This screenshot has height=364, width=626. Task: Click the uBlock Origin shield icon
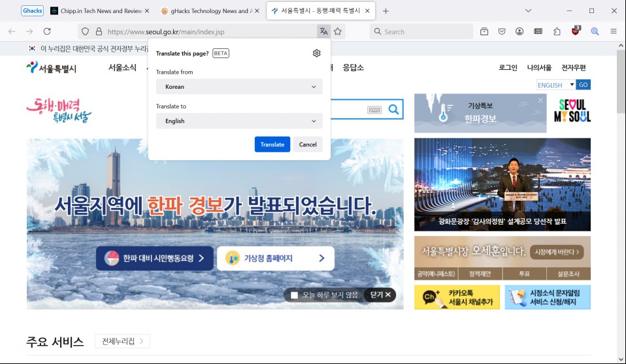click(575, 31)
